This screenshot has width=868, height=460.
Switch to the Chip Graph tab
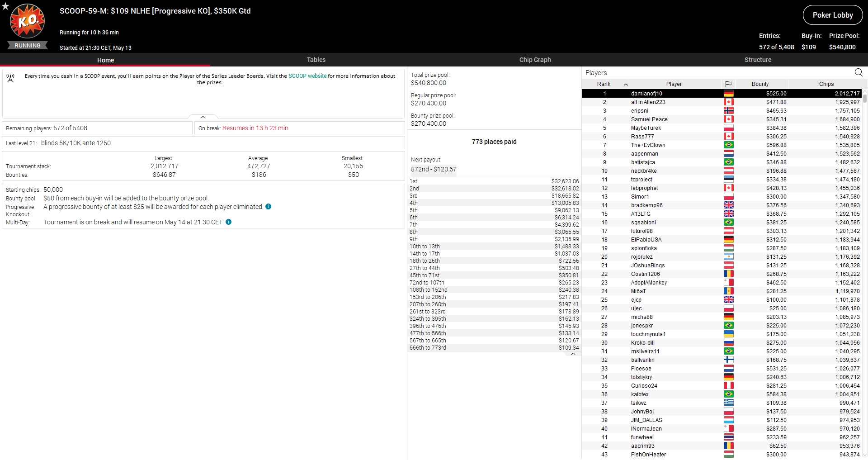[535, 60]
